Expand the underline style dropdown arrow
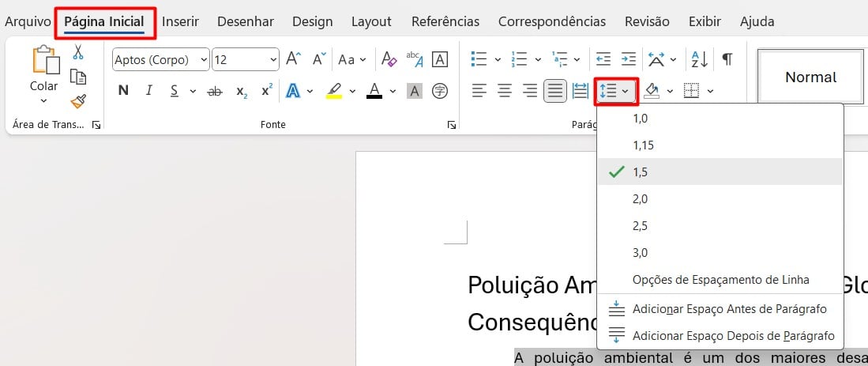 tap(193, 92)
